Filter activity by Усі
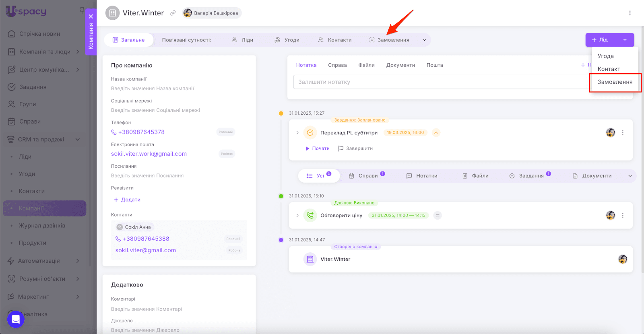 pos(319,176)
